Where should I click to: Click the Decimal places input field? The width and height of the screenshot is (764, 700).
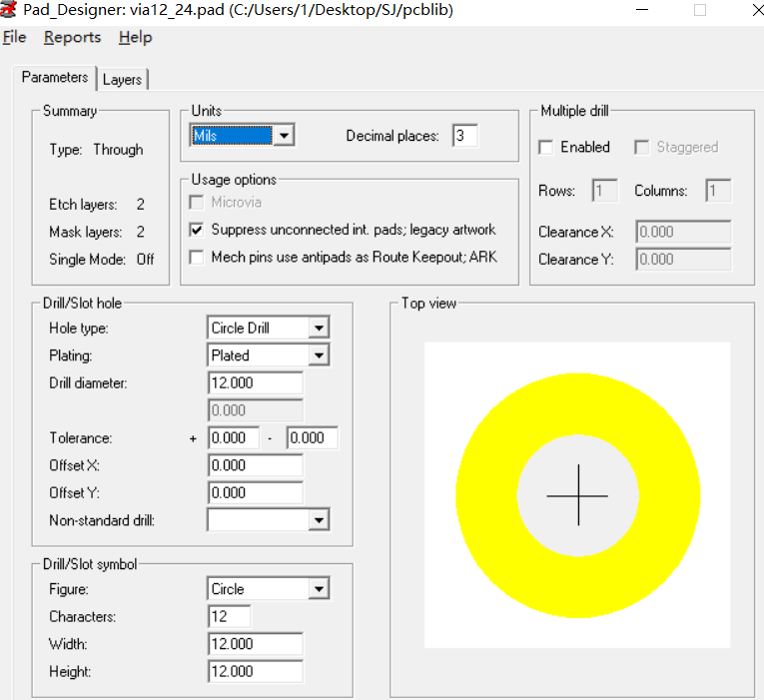point(464,136)
